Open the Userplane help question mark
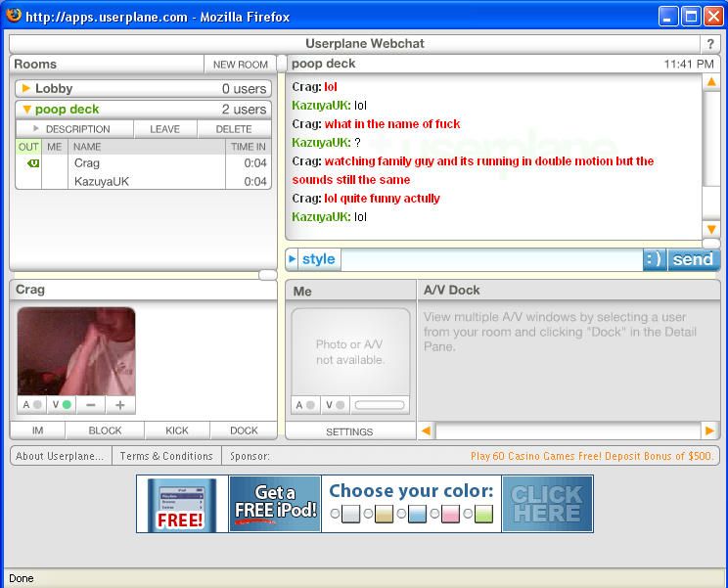Image resolution: width=728 pixels, height=588 pixels. tap(709, 44)
